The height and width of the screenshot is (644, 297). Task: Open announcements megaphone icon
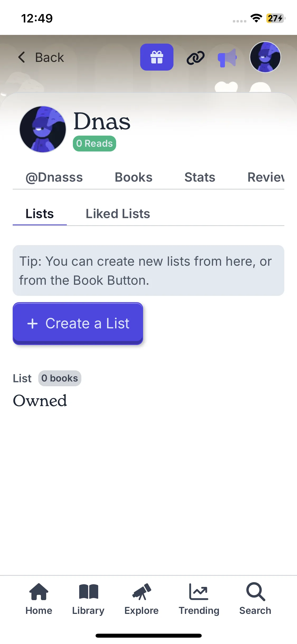[x=227, y=58]
